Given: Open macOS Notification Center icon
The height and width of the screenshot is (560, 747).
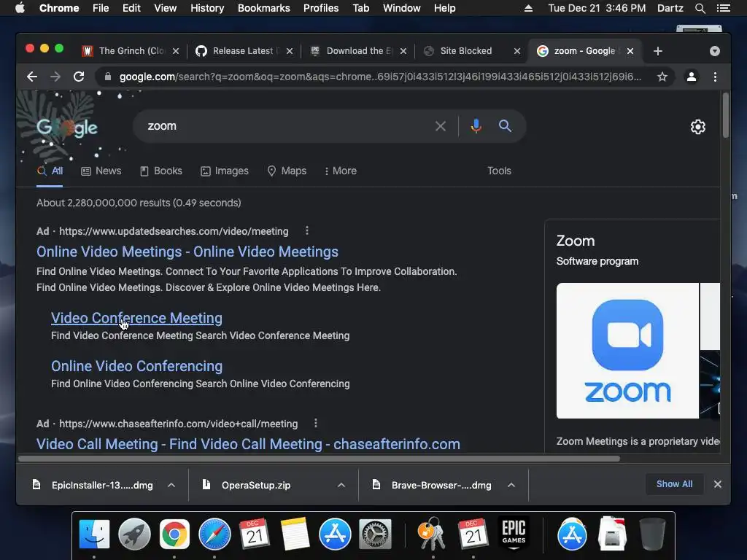Looking at the screenshot, I should click(723, 8).
